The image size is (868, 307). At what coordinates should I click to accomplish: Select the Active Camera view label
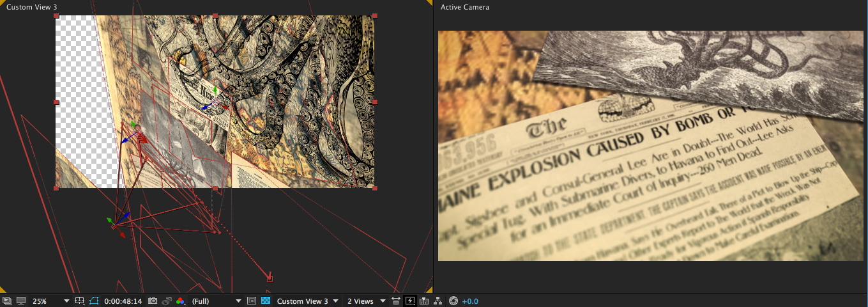coord(465,7)
